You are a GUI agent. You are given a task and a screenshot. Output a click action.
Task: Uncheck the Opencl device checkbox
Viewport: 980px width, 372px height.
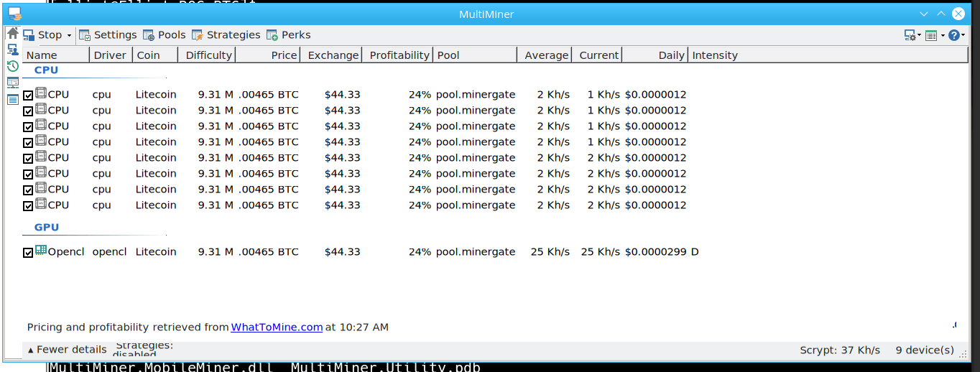tap(28, 253)
